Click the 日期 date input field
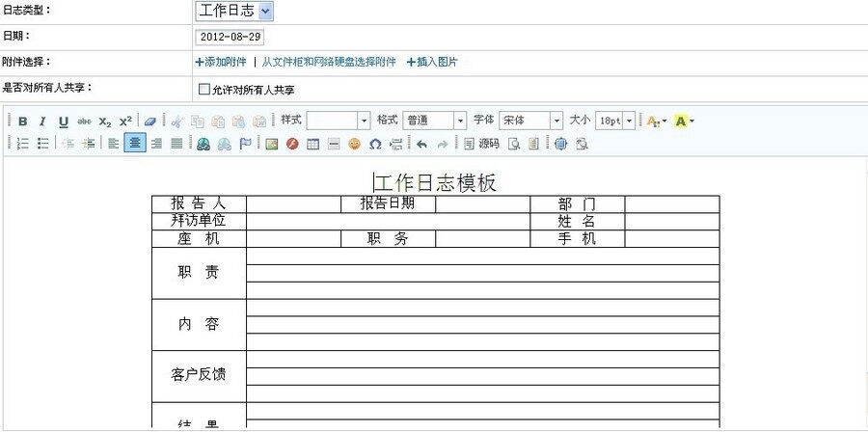 (230, 37)
